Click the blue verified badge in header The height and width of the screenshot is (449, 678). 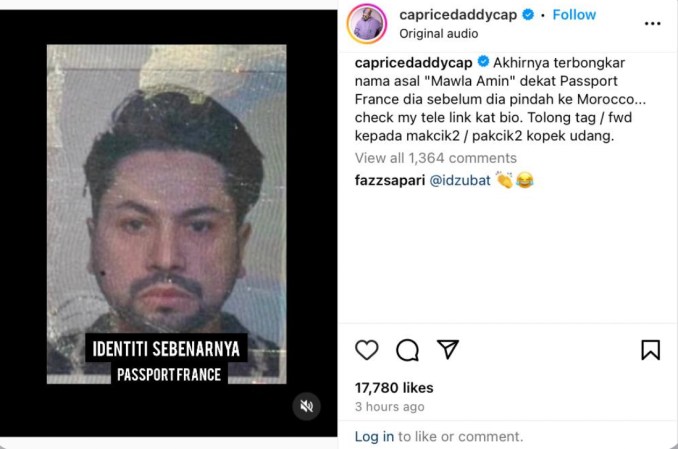pos(528,15)
